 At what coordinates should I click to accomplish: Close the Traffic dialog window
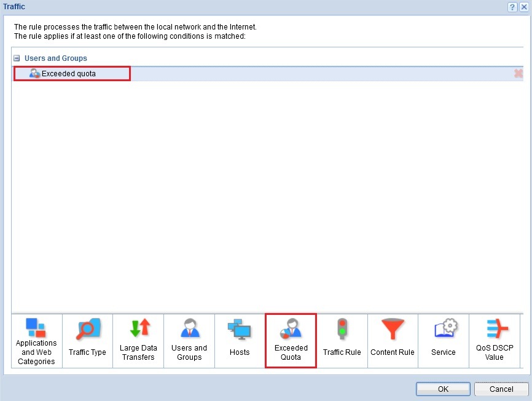click(523, 7)
